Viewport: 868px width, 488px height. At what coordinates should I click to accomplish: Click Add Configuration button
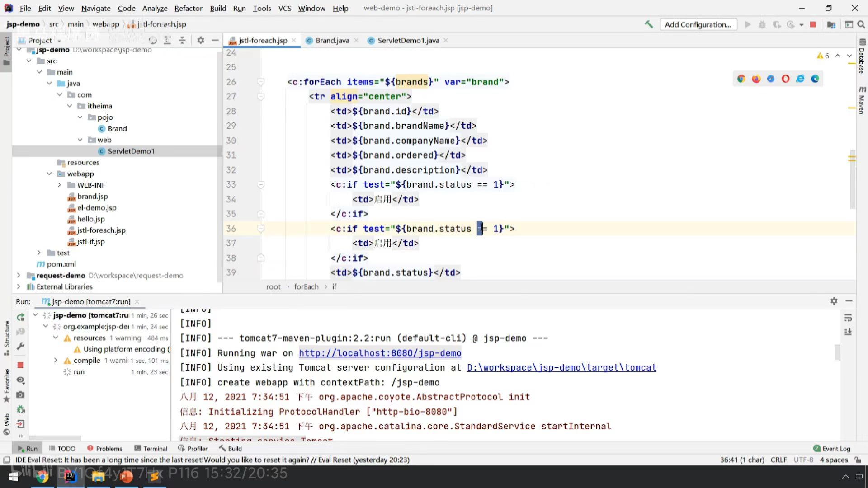(698, 24)
